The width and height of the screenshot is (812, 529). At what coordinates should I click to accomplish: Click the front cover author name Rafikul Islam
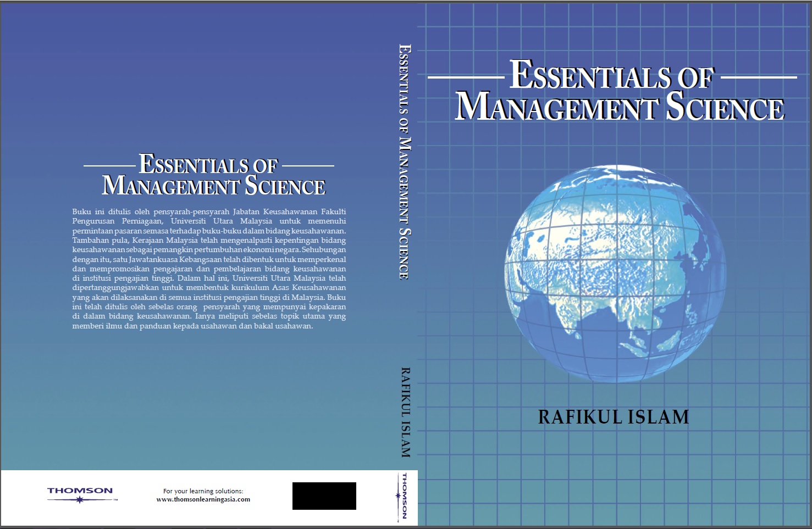click(613, 417)
